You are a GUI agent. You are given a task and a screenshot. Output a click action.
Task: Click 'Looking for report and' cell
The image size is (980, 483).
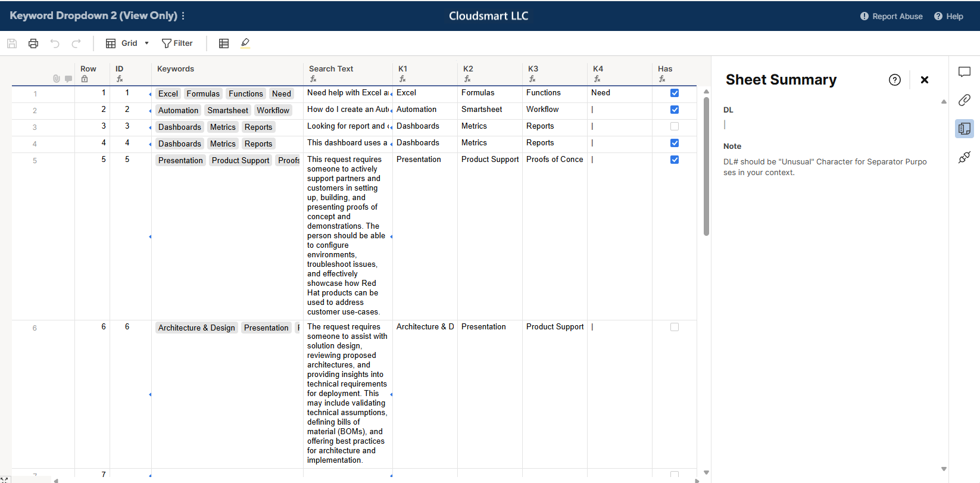pos(348,126)
